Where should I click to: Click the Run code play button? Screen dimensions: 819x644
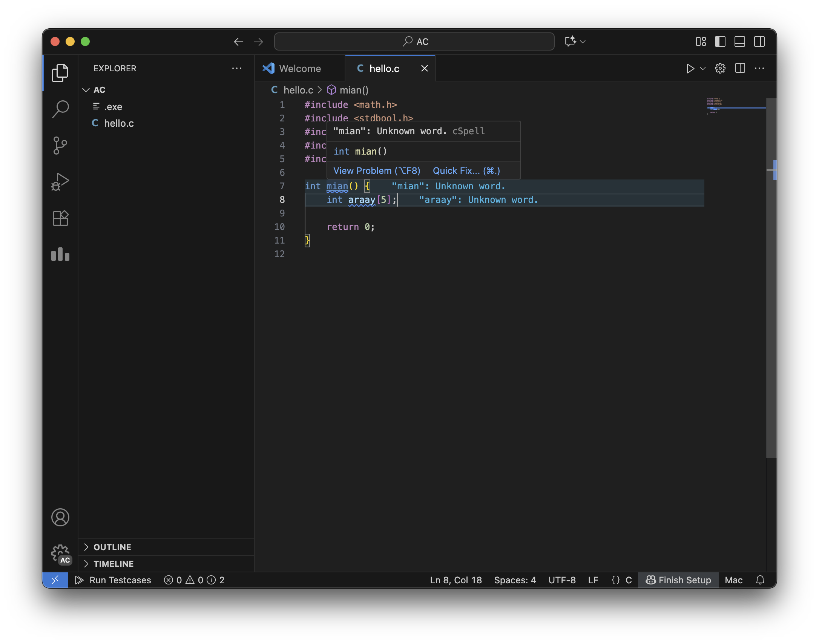coord(690,69)
